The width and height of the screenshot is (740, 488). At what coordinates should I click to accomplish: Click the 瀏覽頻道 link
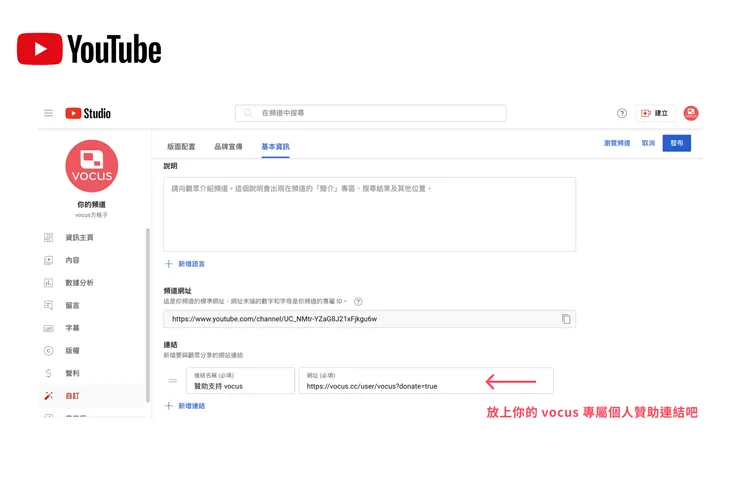[x=617, y=143]
